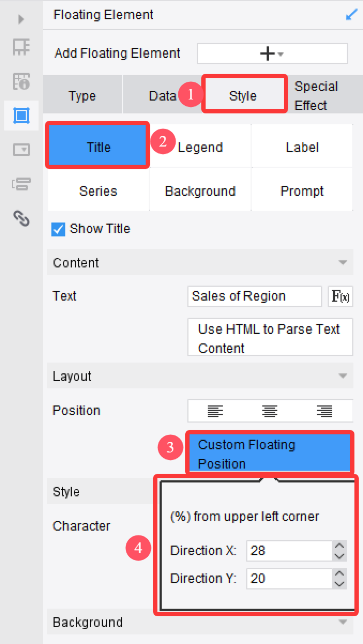Uncheck the Show Title checkbox

tap(59, 229)
